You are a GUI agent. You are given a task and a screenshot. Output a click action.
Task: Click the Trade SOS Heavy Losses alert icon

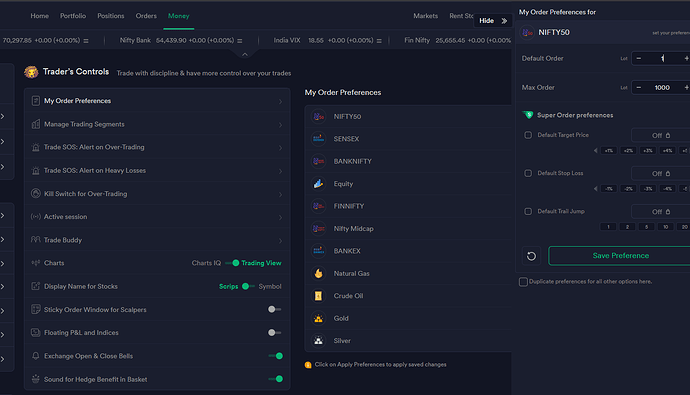(36, 170)
